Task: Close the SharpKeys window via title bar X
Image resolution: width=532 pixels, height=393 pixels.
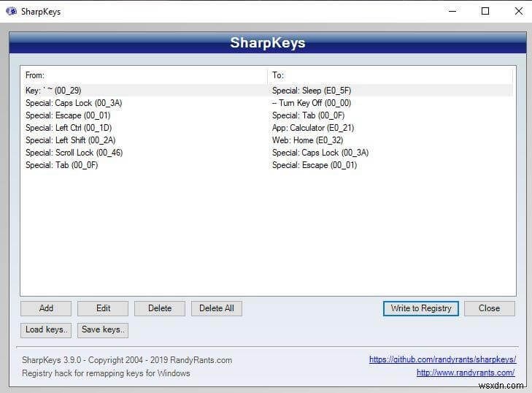Action: [x=518, y=11]
